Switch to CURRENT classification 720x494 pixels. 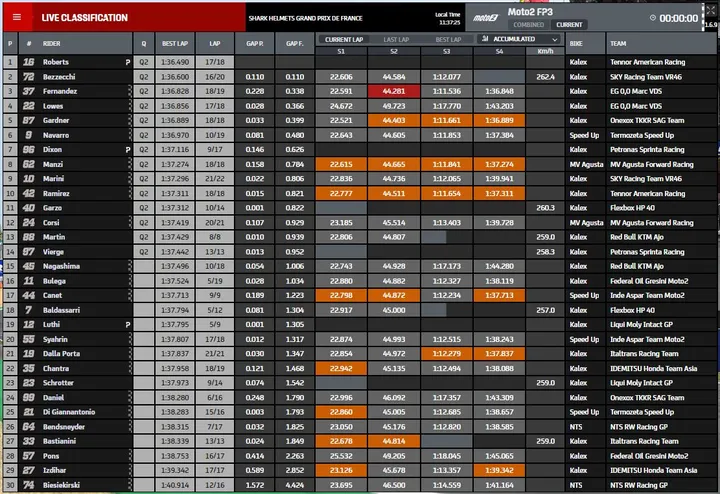tap(569, 25)
